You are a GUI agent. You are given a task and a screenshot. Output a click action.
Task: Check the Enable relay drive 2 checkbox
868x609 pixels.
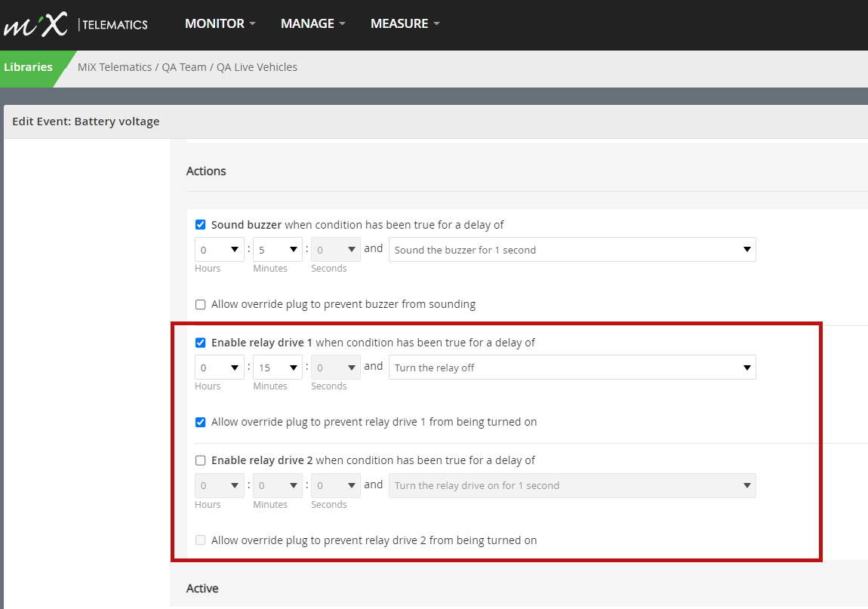pos(200,460)
